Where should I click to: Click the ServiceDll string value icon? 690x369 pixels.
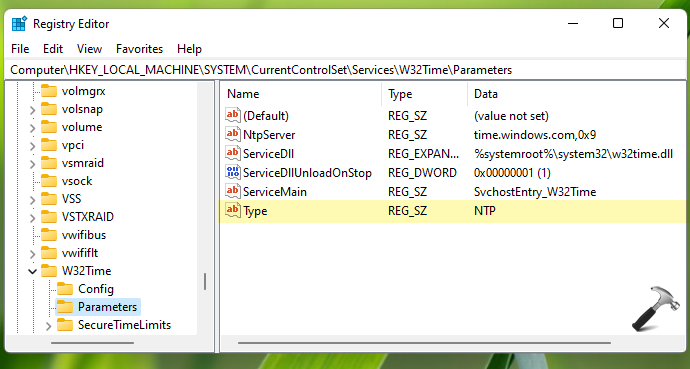click(233, 153)
